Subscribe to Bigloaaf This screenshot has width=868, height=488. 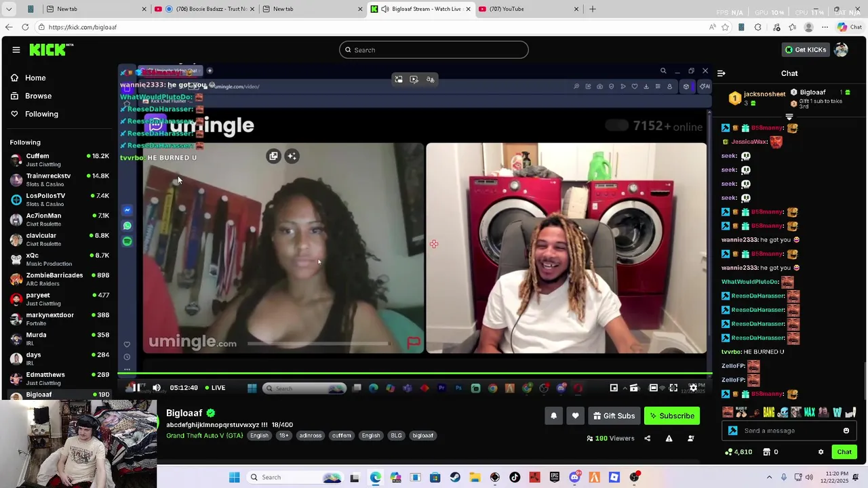[x=671, y=415]
